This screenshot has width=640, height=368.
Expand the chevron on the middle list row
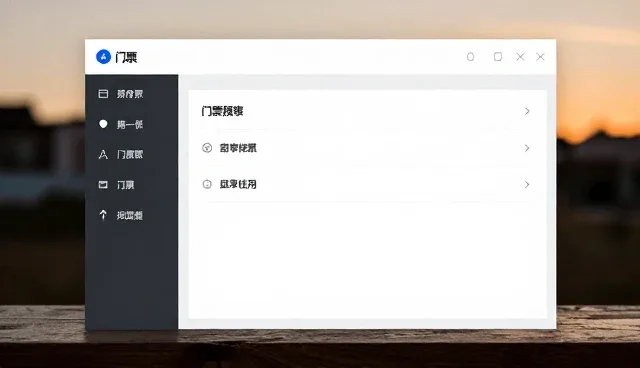(x=527, y=148)
